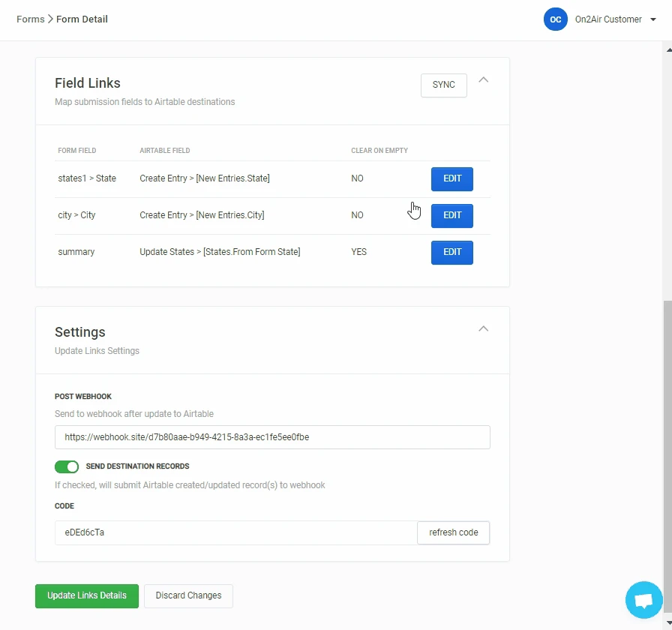Toggle off Send Destination Records switch

(67, 466)
